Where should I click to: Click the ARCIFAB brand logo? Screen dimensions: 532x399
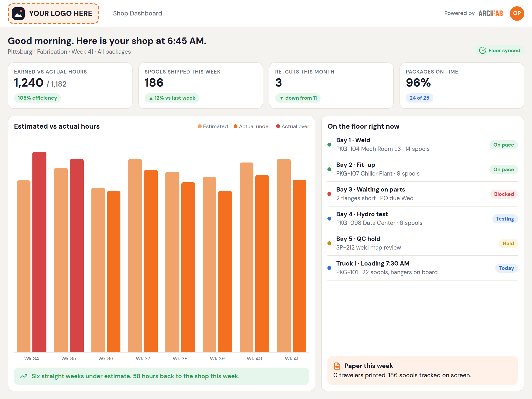490,13
